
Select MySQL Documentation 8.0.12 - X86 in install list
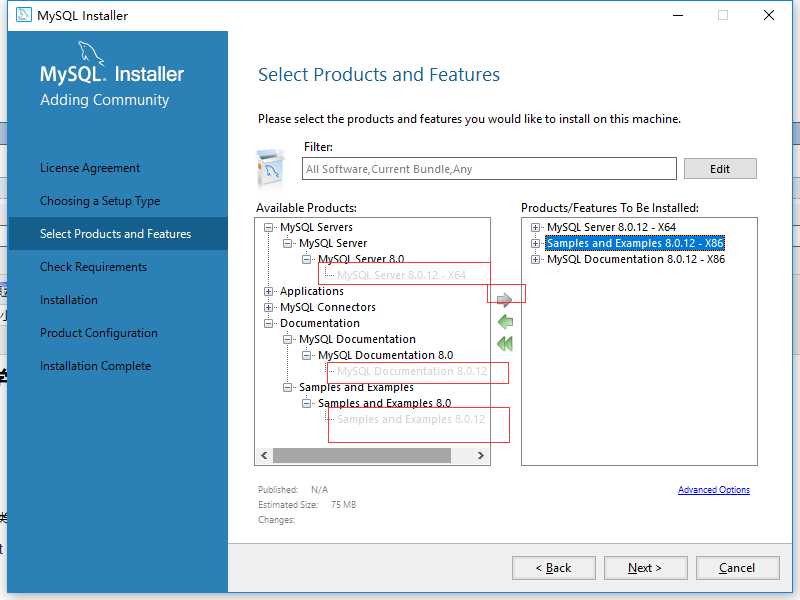coord(636,260)
